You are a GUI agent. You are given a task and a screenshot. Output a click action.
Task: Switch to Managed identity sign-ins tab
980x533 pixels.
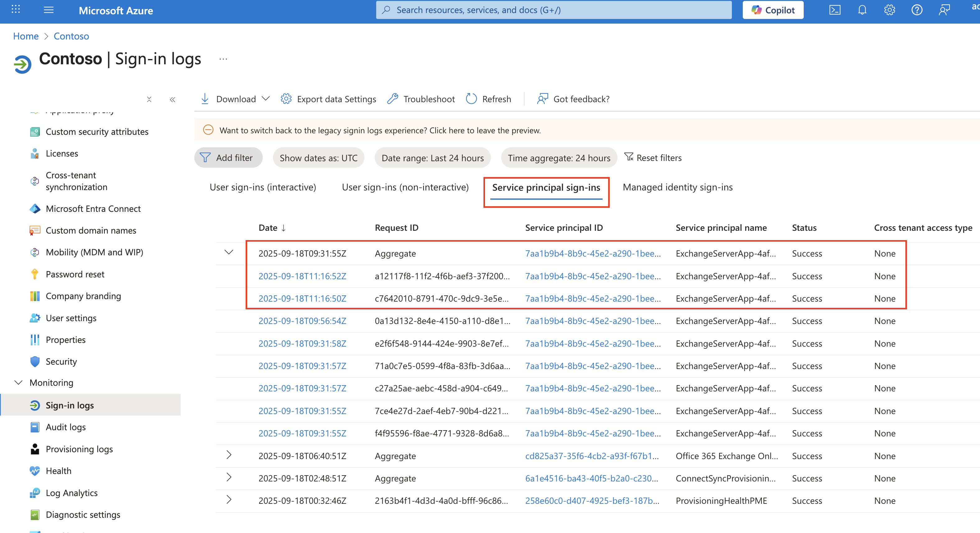click(x=677, y=187)
